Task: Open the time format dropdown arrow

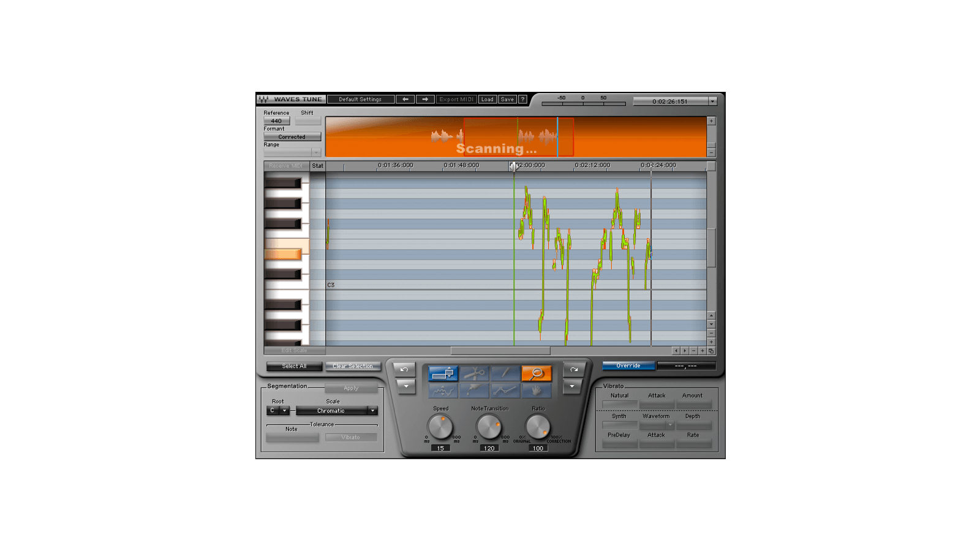Action: click(712, 101)
